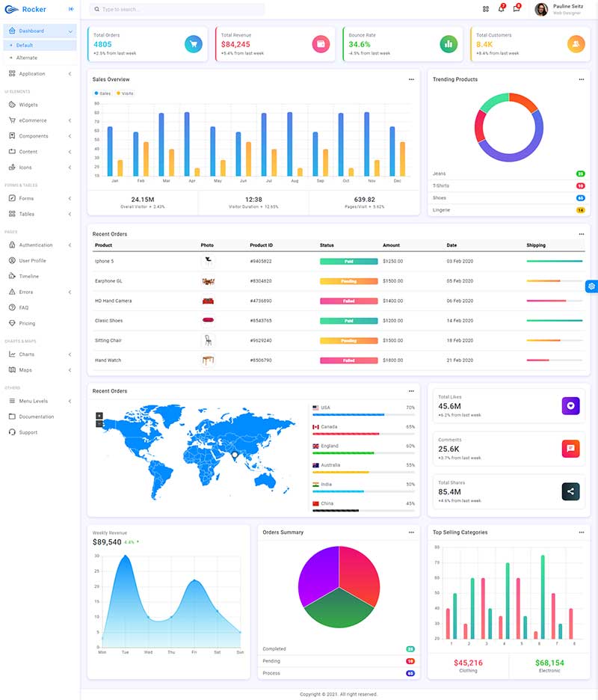The image size is (598, 700).
Task: Open the Pricing page link
Action: [x=30, y=323]
